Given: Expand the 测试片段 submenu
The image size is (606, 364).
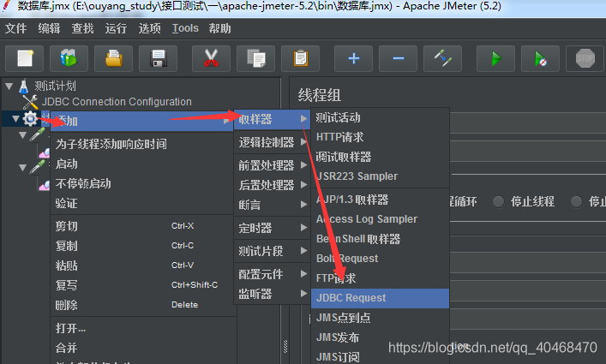Looking at the screenshot, I should coord(273,251).
